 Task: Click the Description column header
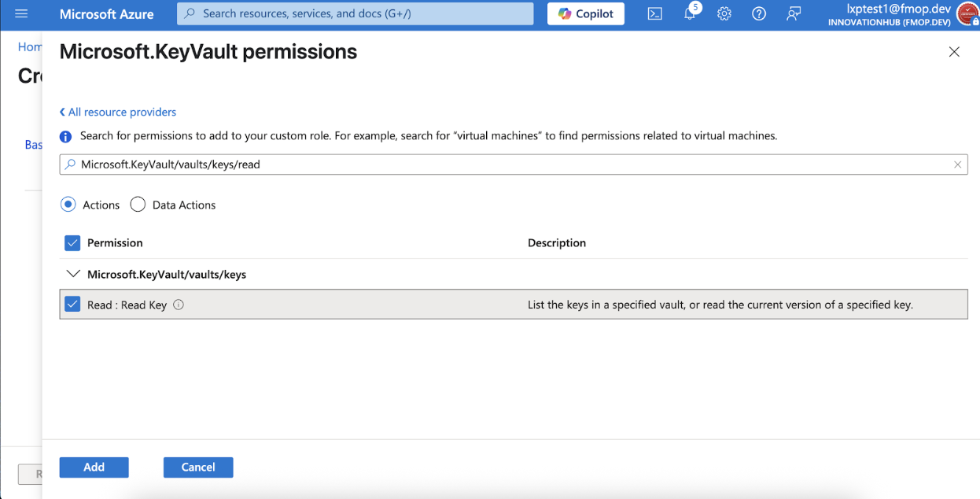tap(557, 242)
